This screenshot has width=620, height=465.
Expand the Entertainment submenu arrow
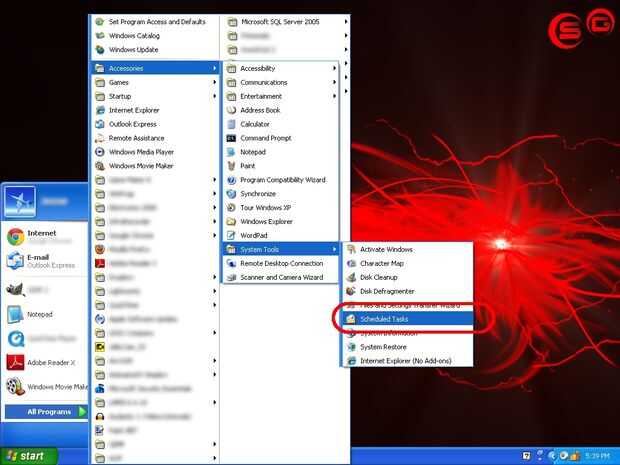coord(335,96)
